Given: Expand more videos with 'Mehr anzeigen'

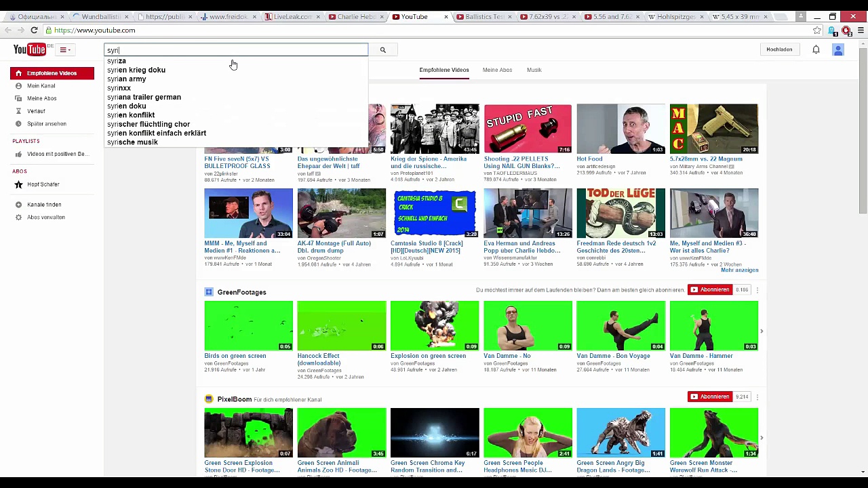Looking at the screenshot, I should tap(739, 270).
